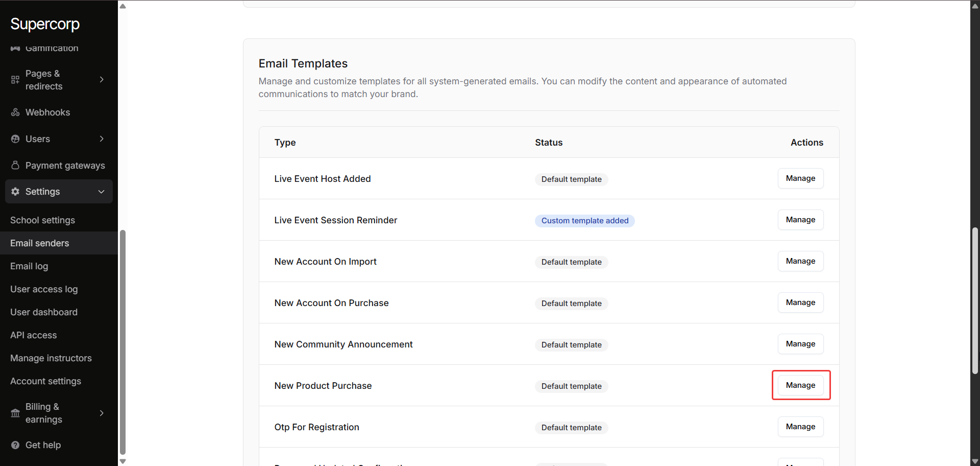Image resolution: width=980 pixels, height=466 pixels.
Task: Click the Custom template added status badge
Action: tap(584, 221)
